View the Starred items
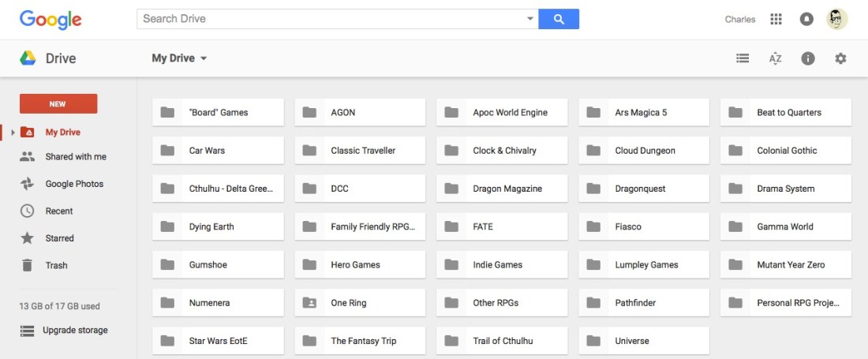 [59, 238]
